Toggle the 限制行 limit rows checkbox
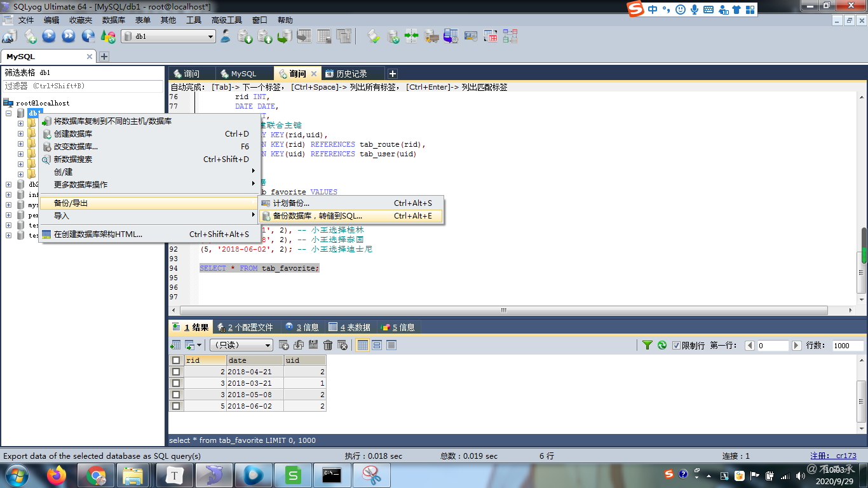The width and height of the screenshot is (868, 488). click(676, 346)
